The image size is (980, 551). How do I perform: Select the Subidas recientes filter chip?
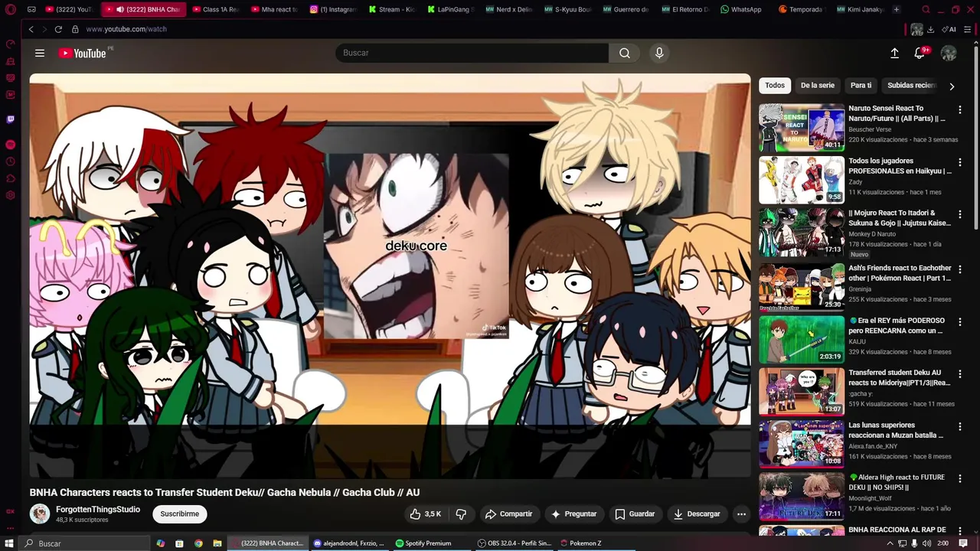click(x=911, y=86)
